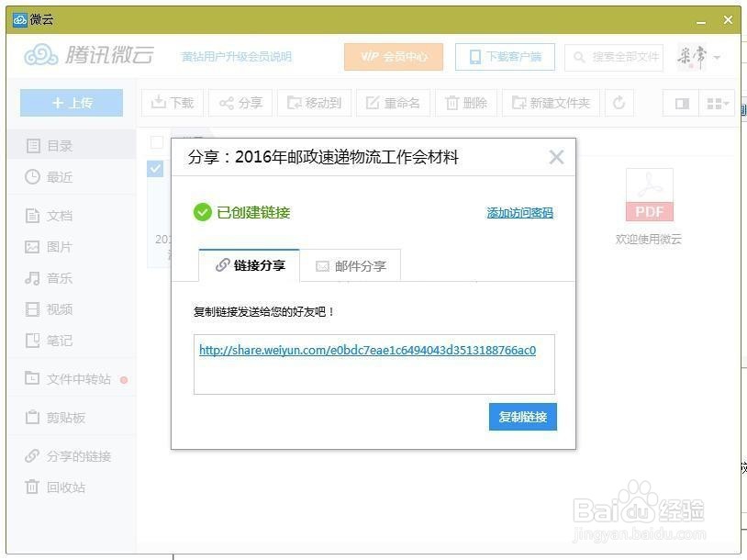Click the 删除 toolbar button
Viewport: 747px width, 560px height.
tap(466, 103)
